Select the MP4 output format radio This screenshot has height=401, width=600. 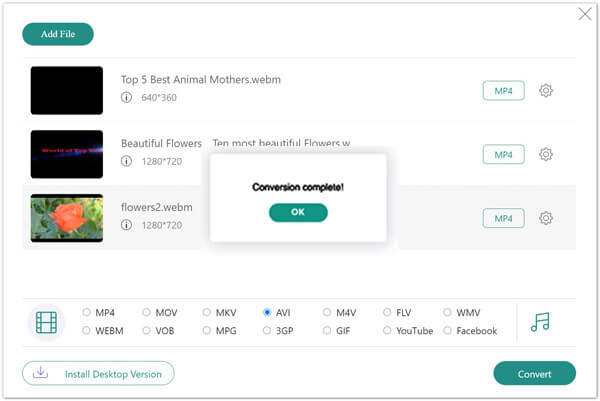86,312
